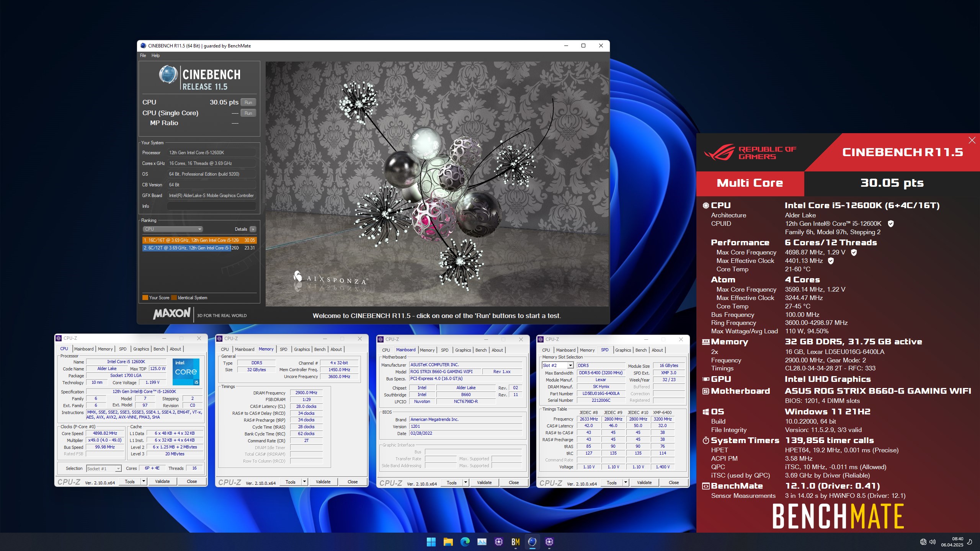
Task: Click the Info input field in Your System
Action: point(211,206)
